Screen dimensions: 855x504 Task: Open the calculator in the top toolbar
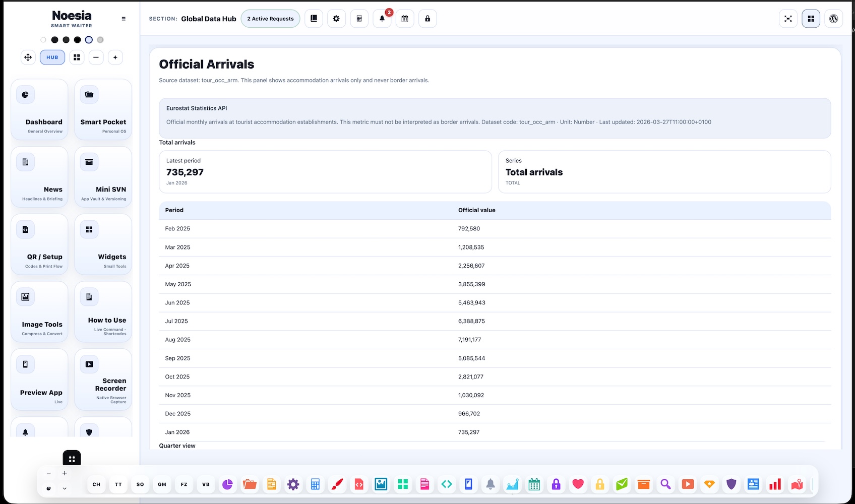coord(359,19)
